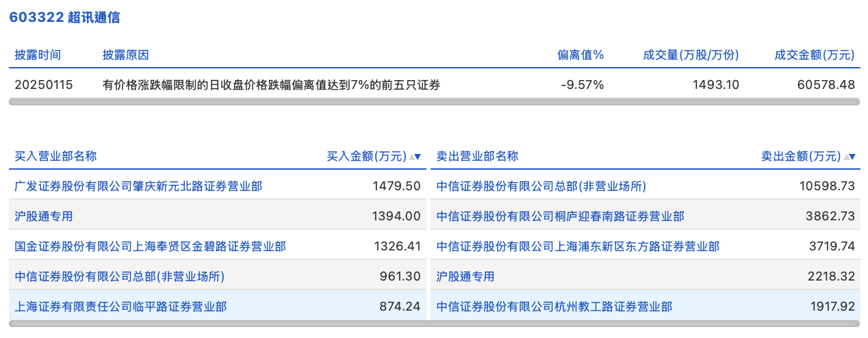Open 上海证券临平路证券营业部 link
This screenshot has width=868, height=338.
coord(120,307)
